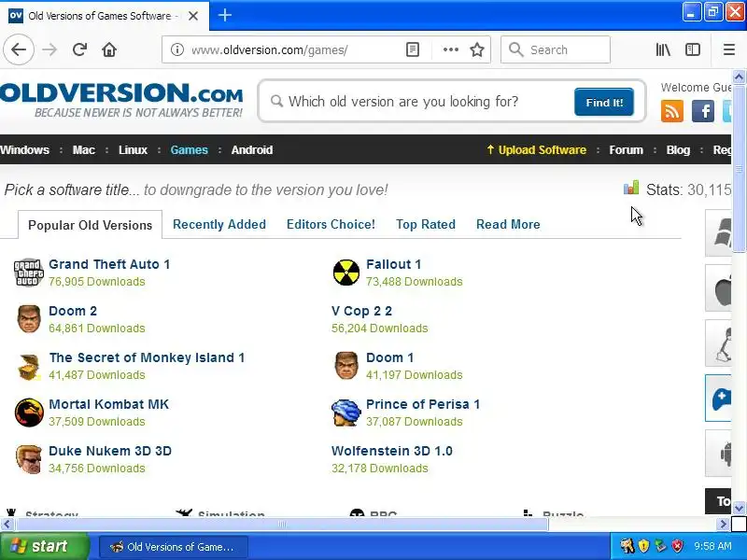Reload the page with the refresh icon
747x560 pixels.
coord(79,49)
